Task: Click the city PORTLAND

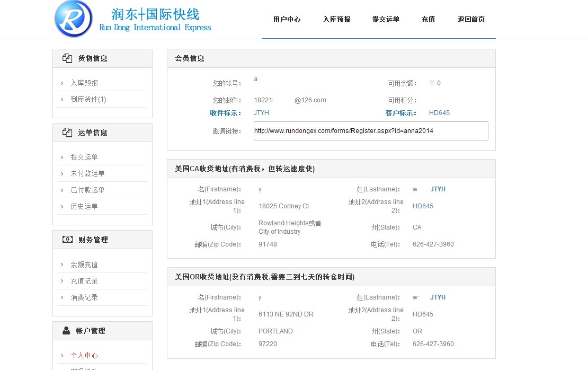Action: (275, 331)
